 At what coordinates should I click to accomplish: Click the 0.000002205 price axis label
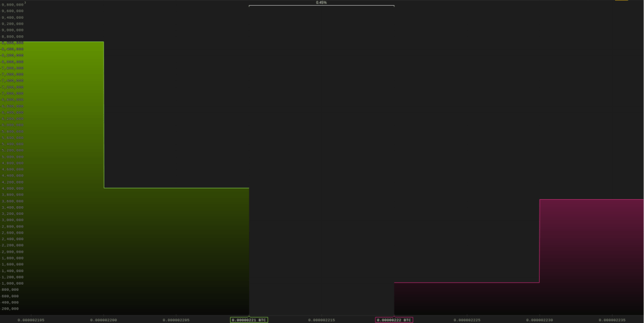(x=176, y=320)
